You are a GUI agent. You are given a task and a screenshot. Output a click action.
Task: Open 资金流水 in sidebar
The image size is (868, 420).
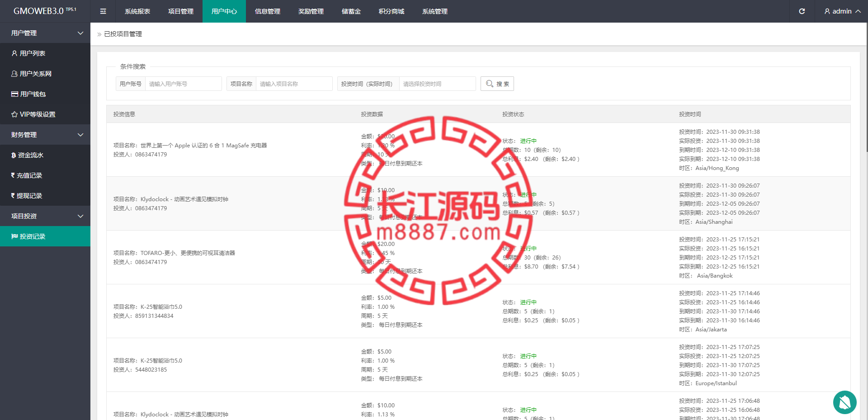(x=45, y=155)
